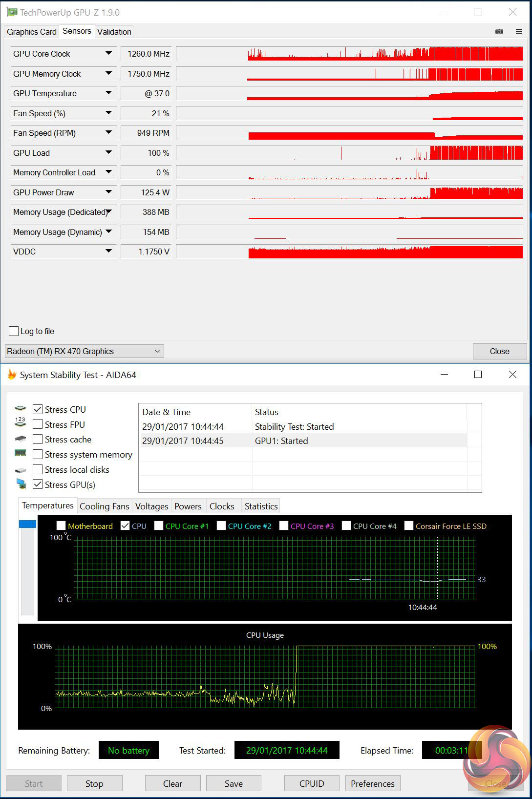This screenshot has height=799, width=532.
Task: Enable Stress system memory checkbox
Action: point(38,454)
